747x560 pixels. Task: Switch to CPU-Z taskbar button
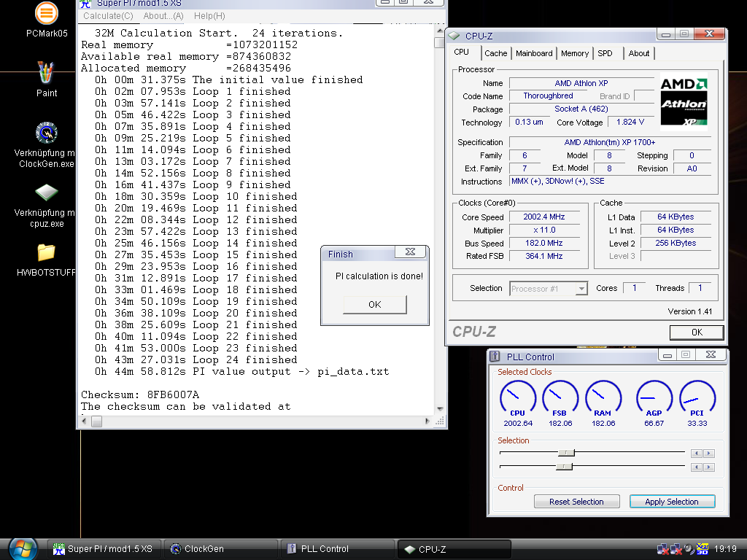tap(454, 549)
